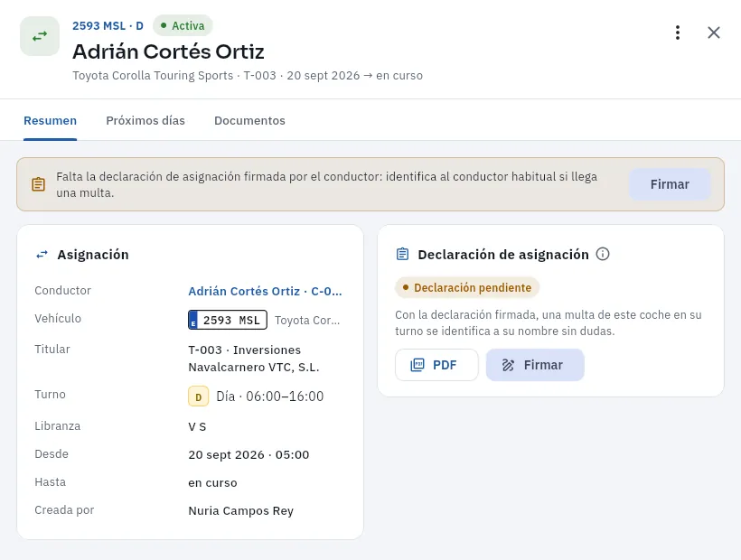Click the Conductor field label
The width and height of the screenshot is (741, 560).
[x=63, y=291]
